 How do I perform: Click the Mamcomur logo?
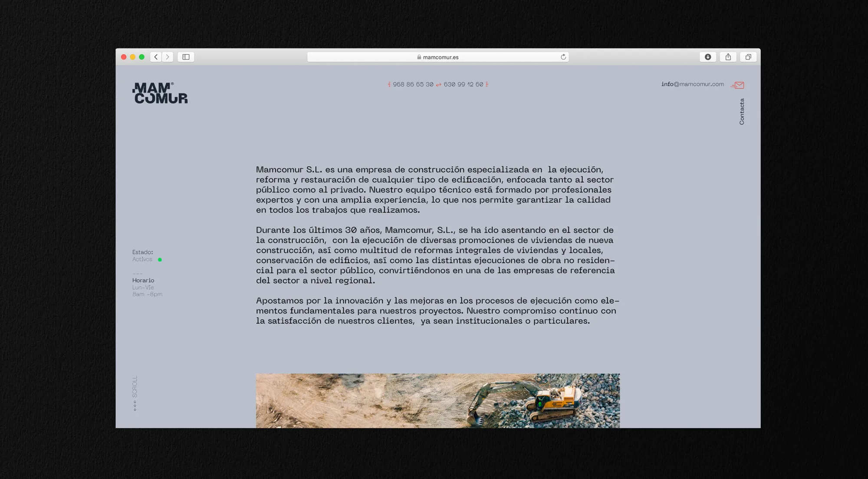tap(160, 93)
